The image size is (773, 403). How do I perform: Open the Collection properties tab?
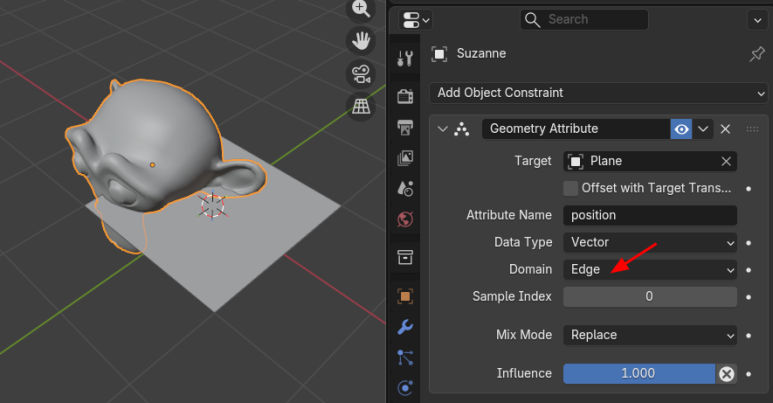(405, 257)
